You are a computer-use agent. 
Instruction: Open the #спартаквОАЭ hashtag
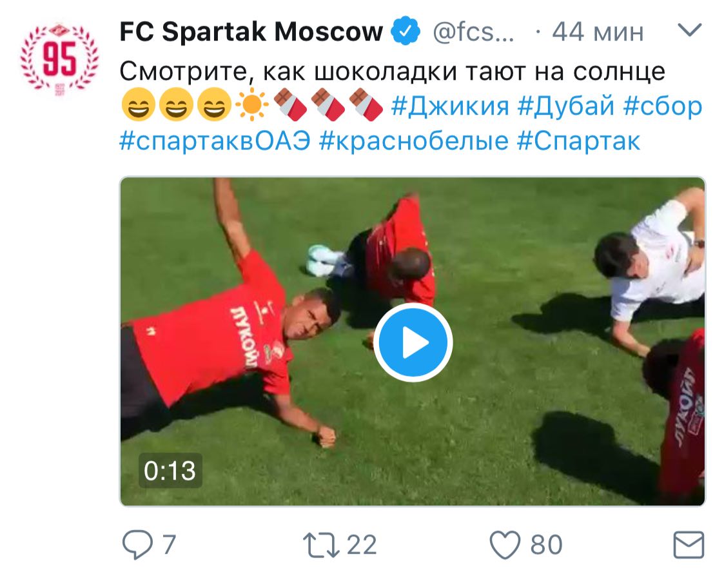[215, 141]
